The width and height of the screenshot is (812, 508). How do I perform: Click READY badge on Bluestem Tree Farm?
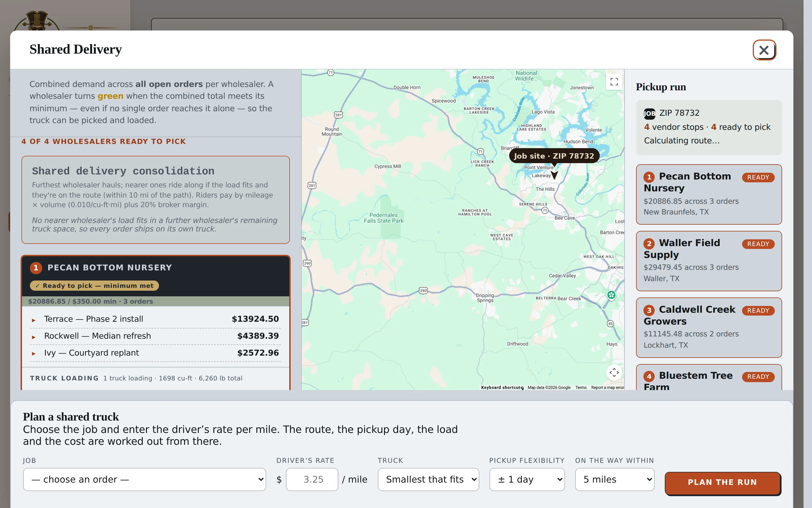tap(758, 377)
